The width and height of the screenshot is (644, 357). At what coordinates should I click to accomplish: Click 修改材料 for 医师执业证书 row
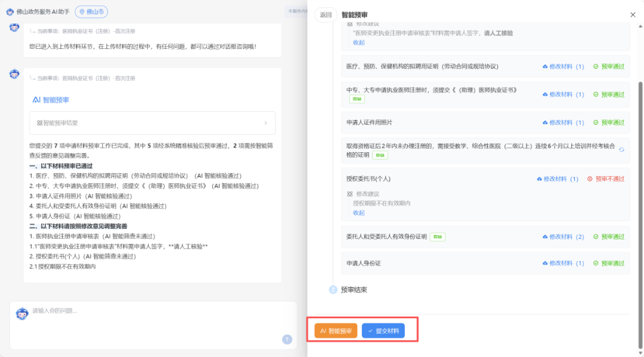coord(563,94)
